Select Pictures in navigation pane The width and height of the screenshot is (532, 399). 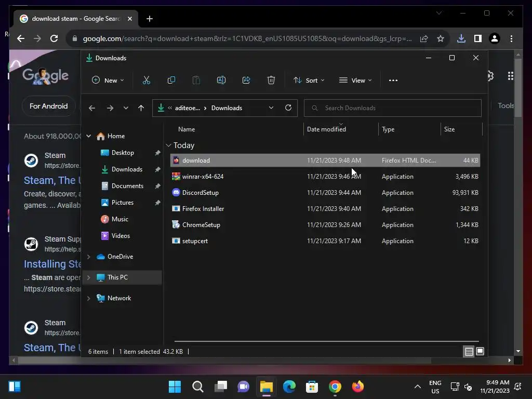123,203
